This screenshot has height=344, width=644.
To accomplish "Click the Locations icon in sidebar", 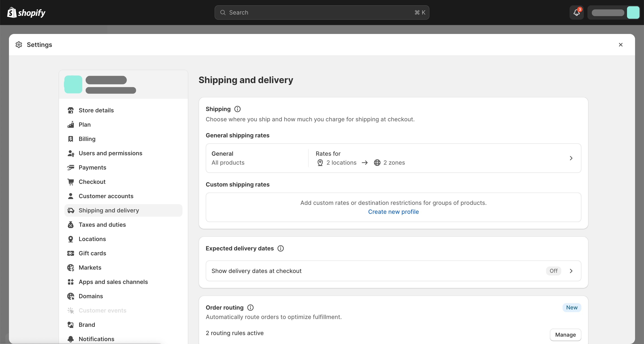I will [71, 239].
